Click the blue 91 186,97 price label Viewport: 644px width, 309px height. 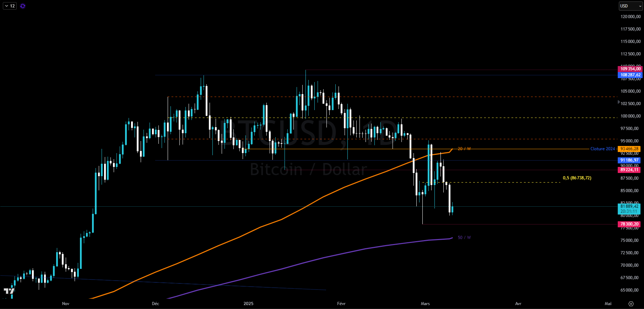tap(629, 160)
